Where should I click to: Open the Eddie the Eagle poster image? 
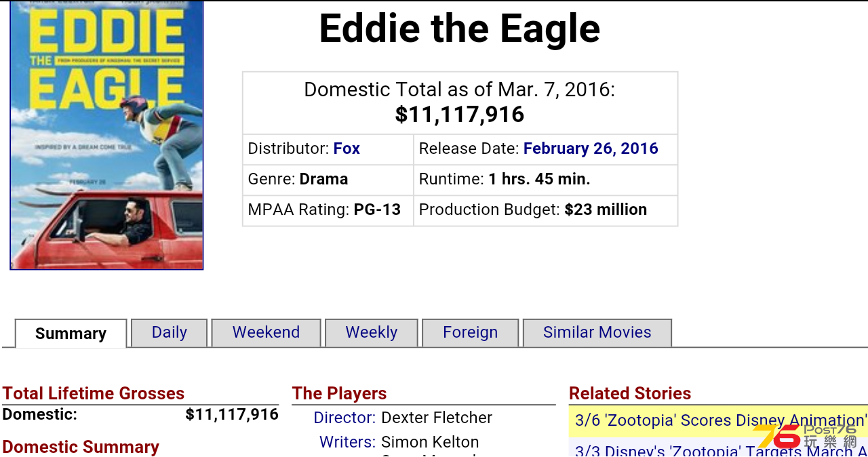pyautogui.click(x=106, y=135)
